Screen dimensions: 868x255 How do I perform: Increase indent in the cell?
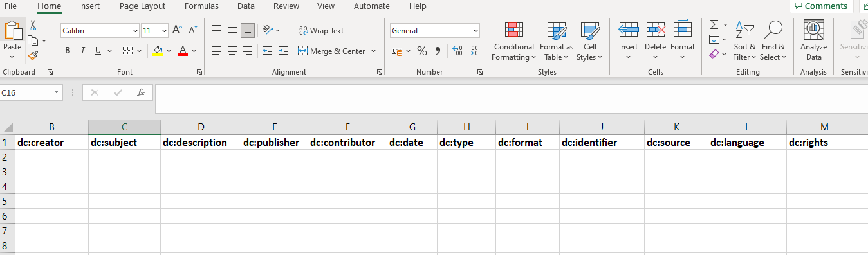coord(283,51)
